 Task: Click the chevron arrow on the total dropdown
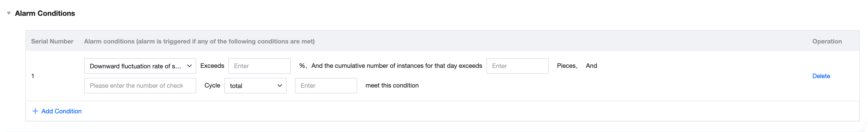tap(280, 86)
